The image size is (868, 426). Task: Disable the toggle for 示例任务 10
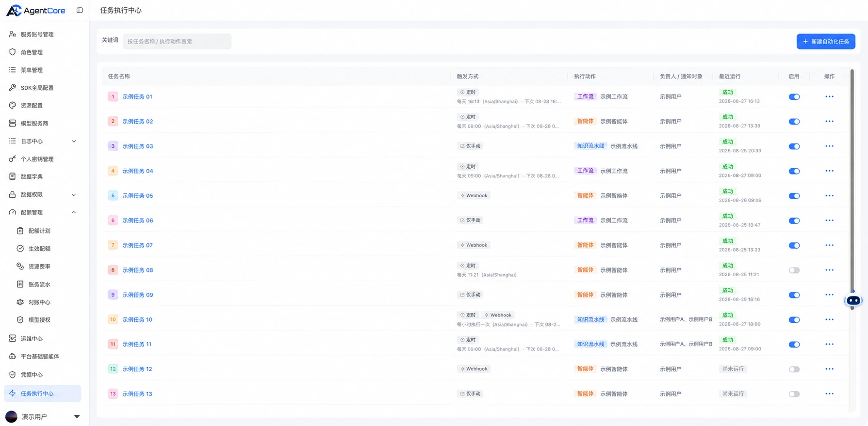pyautogui.click(x=794, y=320)
